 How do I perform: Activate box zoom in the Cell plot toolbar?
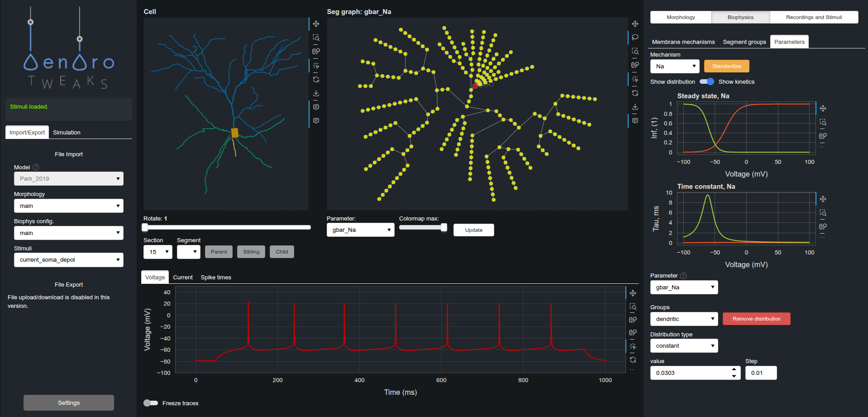[316, 38]
